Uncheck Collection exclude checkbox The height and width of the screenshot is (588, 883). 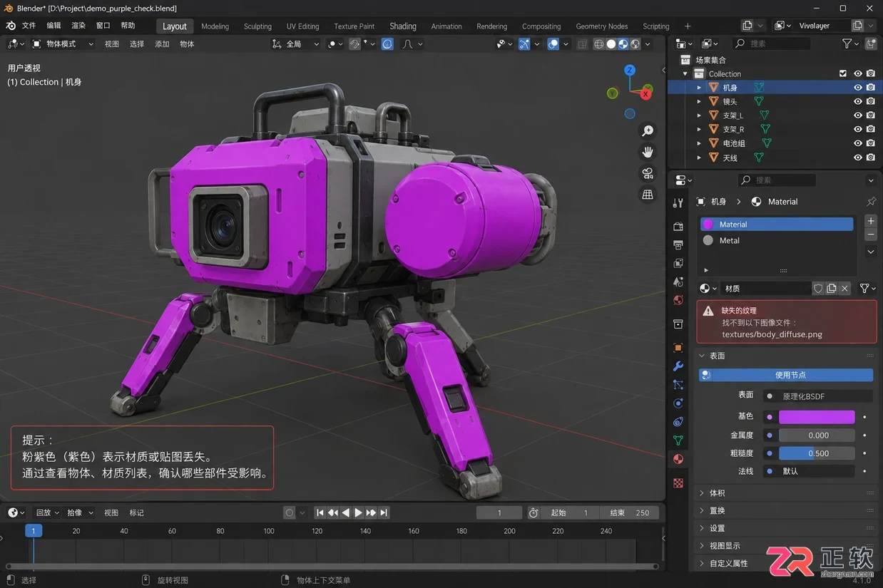843,73
